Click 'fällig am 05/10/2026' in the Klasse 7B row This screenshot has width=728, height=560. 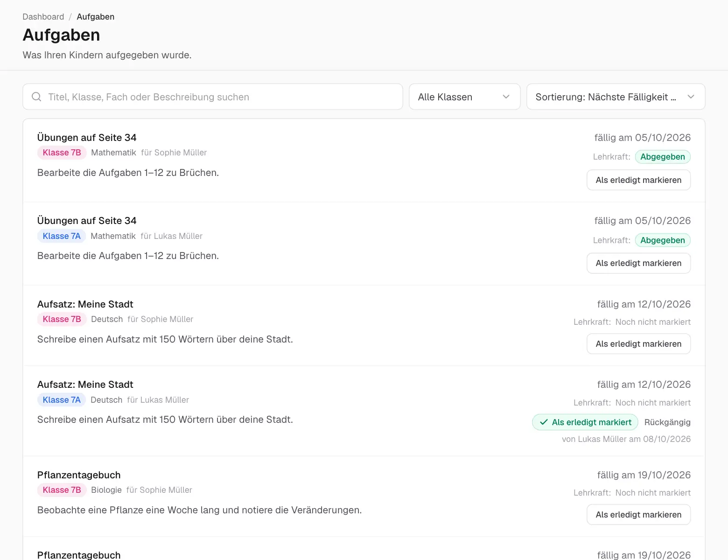pyautogui.click(x=643, y=138)
